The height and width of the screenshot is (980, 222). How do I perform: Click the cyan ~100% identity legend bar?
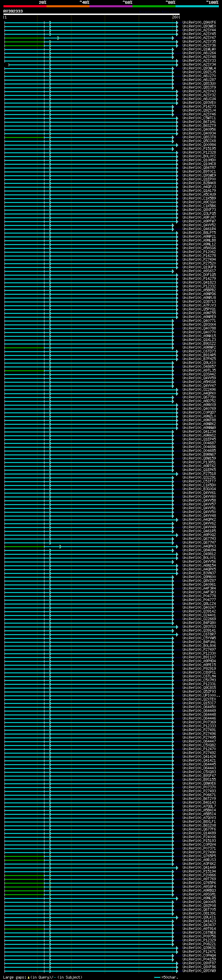click(x=197, y=6)
